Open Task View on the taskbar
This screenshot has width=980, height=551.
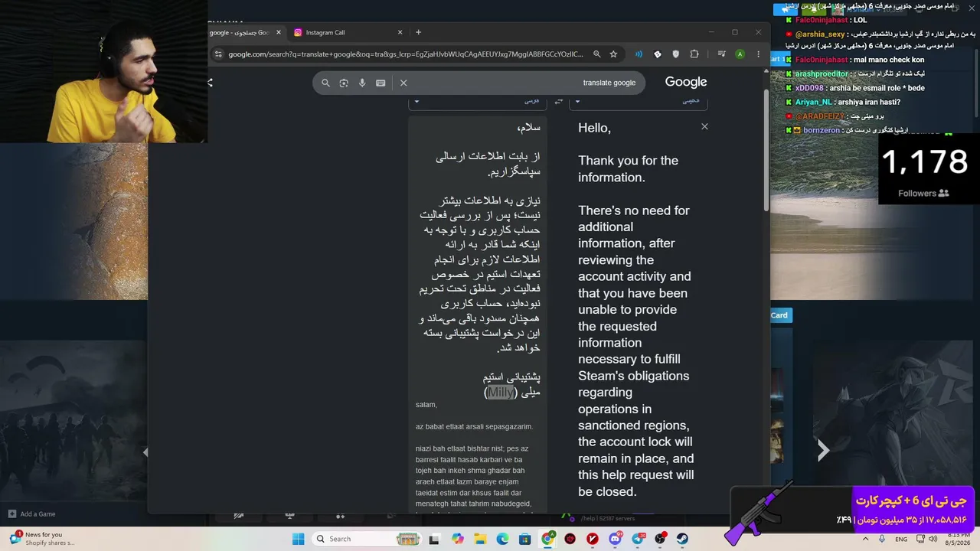pos(434,539)
